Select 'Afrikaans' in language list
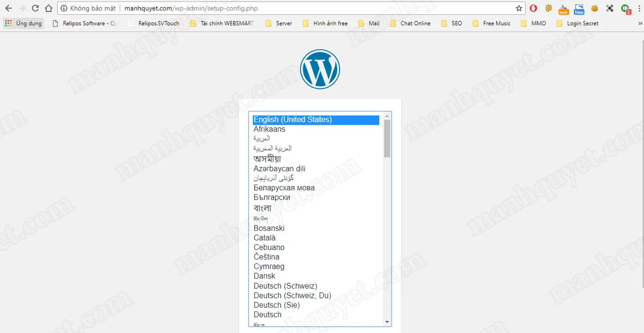 [x=316, y=129]
